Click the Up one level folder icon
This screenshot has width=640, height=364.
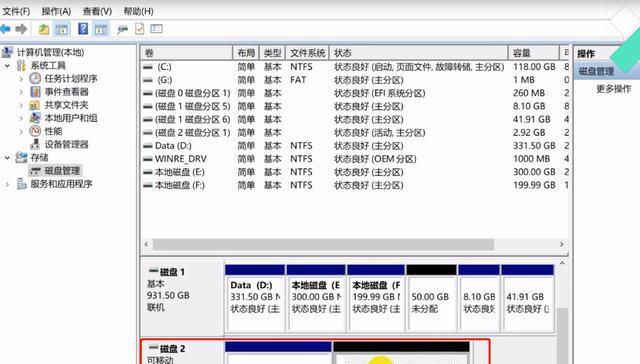click(x=44, y=29)
